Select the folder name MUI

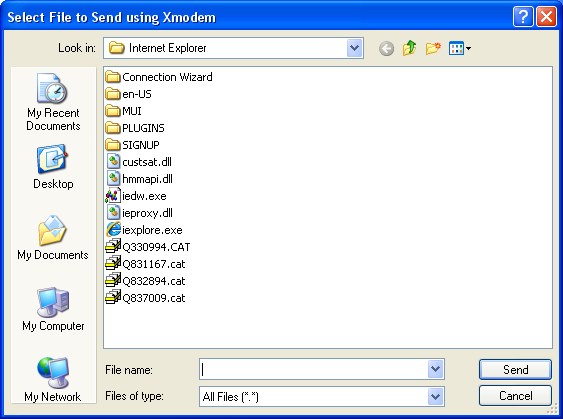click(x=132, y=111)
